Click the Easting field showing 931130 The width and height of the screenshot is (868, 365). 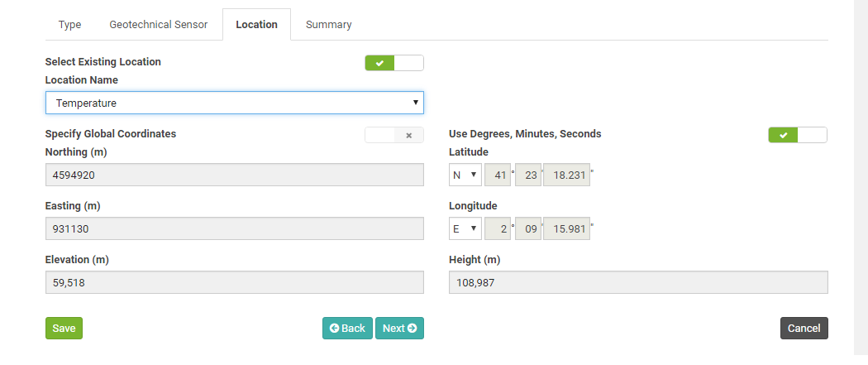(x=235, y=228)
